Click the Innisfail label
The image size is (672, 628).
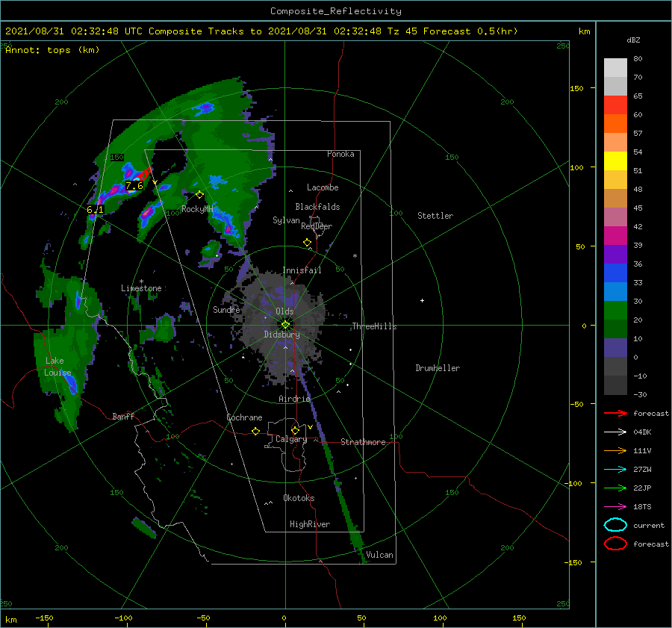click(x=302, y=270)
